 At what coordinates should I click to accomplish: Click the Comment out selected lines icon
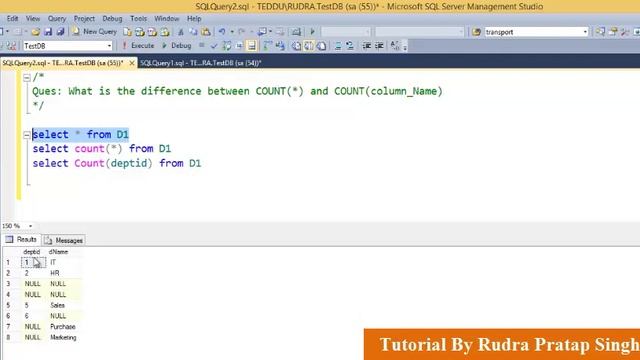coord(338,46)
